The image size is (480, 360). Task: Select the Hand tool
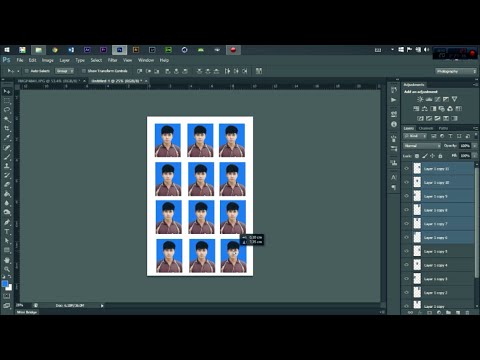pyautogui.click(x=7, y=260)
